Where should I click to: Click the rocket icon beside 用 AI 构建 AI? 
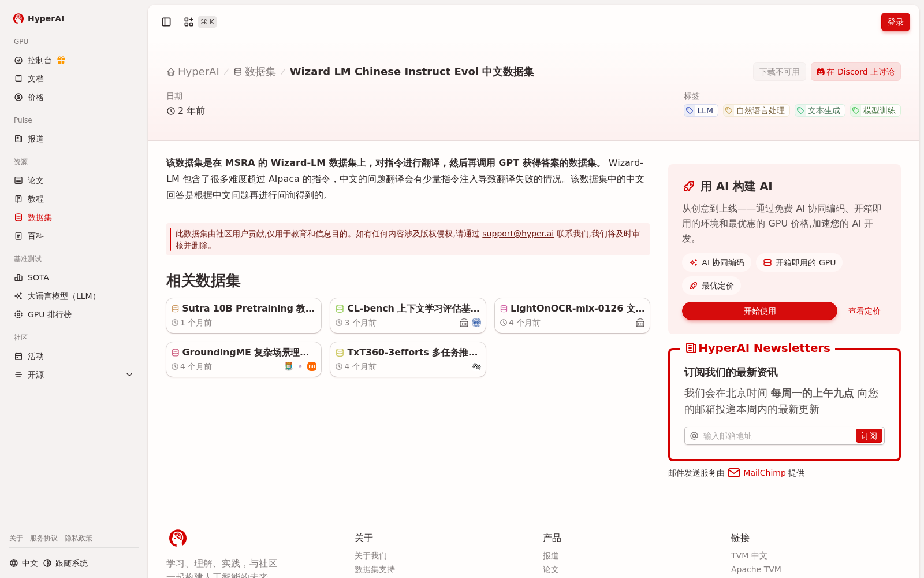tap(689, 186)
